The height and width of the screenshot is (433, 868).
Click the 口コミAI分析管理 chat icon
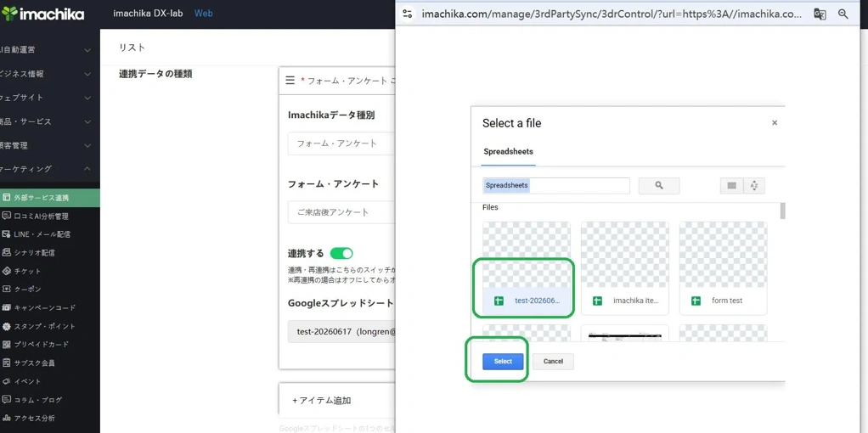[x=7, y=216]
